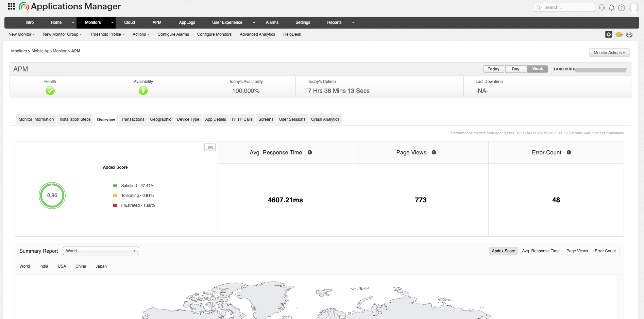Click the Applications Manager logo
The image size is (644, 319).
click(70, 6)
